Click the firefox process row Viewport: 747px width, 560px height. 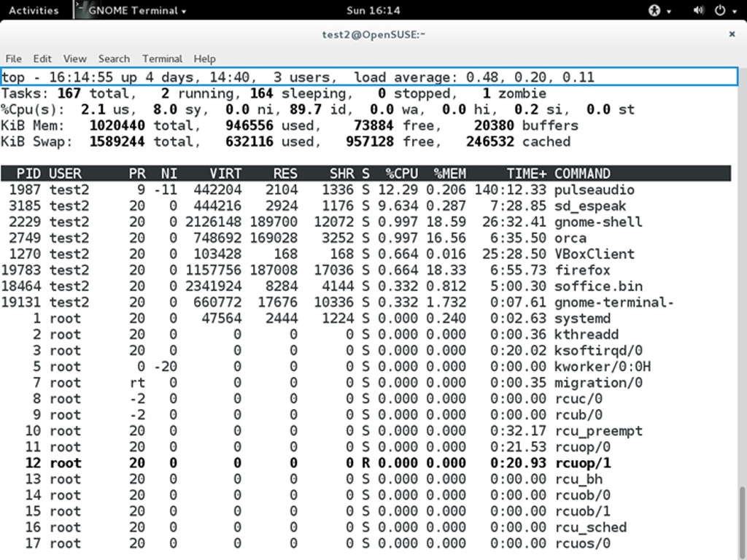tap(365, 271)
